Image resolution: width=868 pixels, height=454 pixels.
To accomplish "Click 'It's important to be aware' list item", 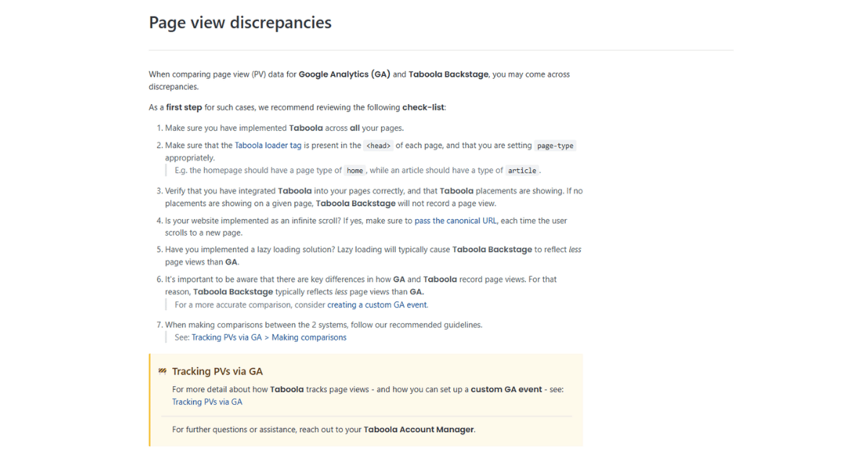I will tap(361, 286).
